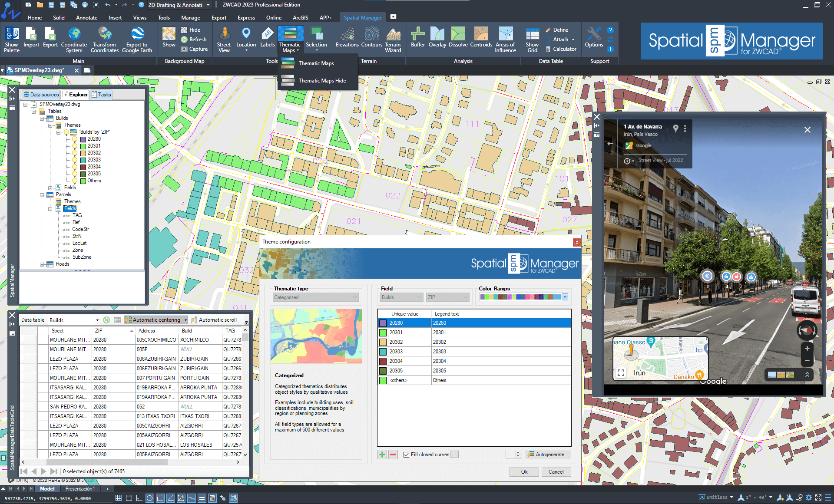Open Elevations terrain tool

[347, 37]
